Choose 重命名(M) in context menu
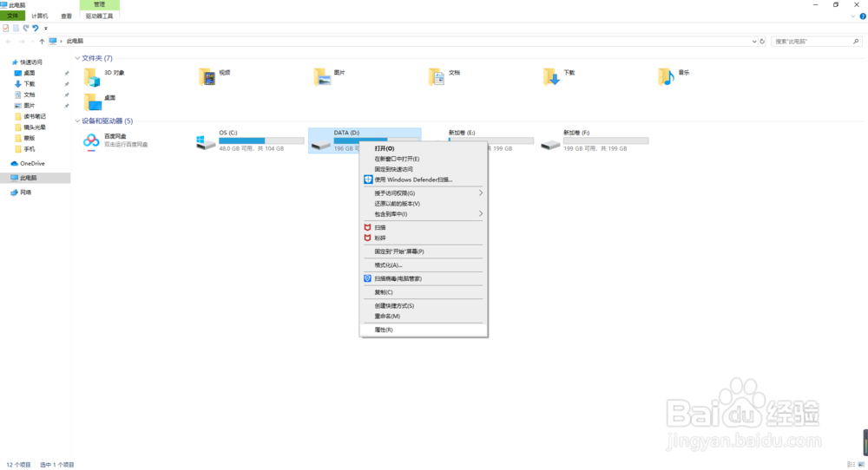868x470 pixels. pyautogui.click(x=424, y=317)
